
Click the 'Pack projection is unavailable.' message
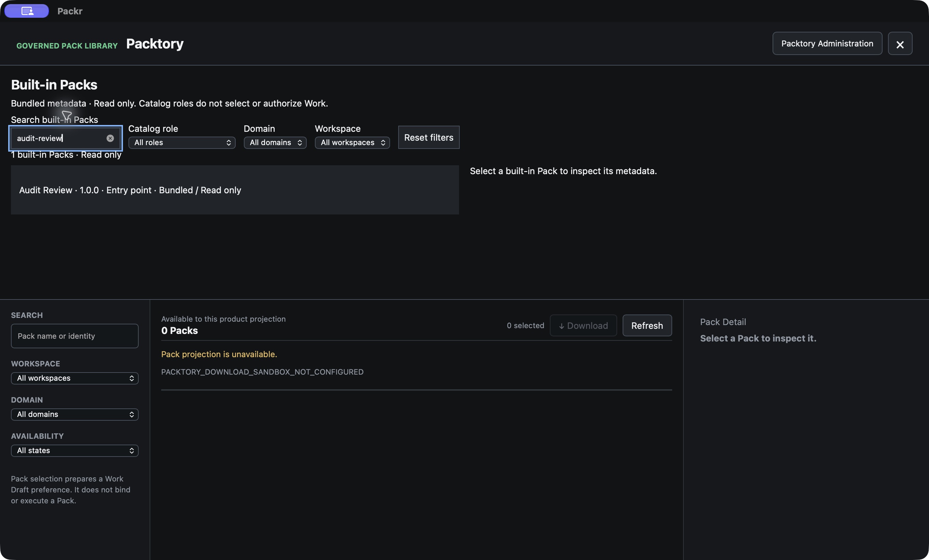(219, 354)
